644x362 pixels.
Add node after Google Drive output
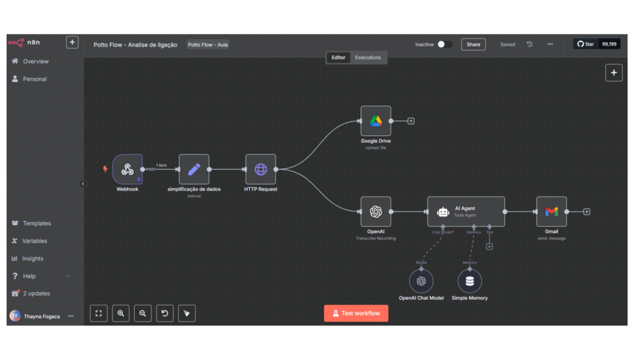coord(411,121)
